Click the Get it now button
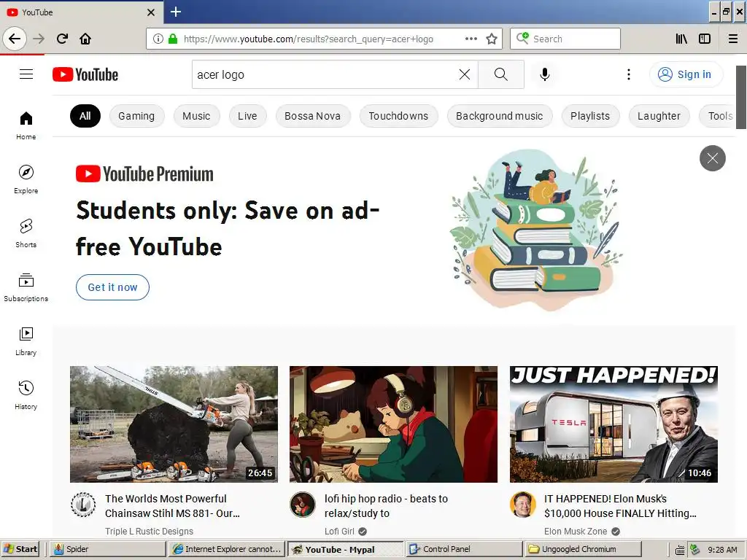The height and width of the screenshot is (560, 747). click(x=112, y=287)
